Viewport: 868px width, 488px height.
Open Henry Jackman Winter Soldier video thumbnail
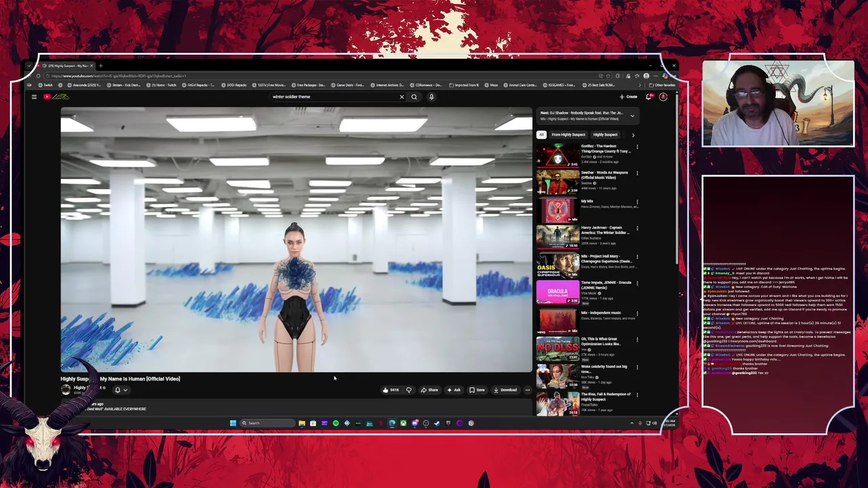point(557,237)
